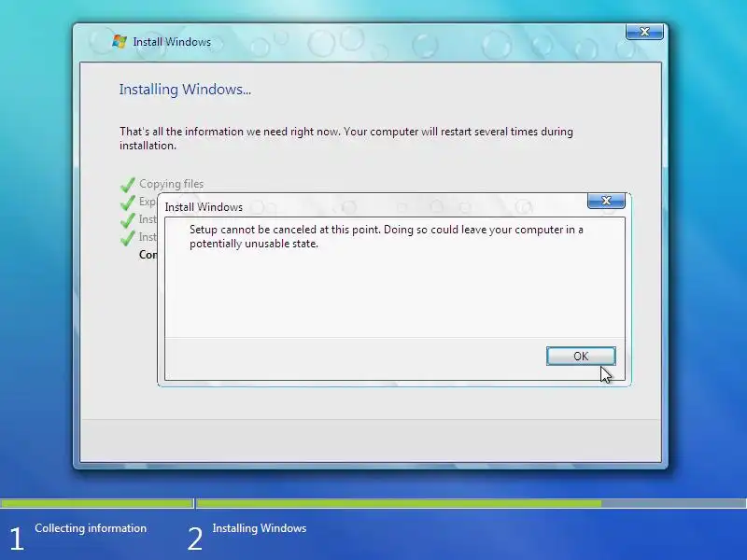Click the Windows flag logo in the title bar
This screenshot has width=747, height=560.
pos(120,41)
